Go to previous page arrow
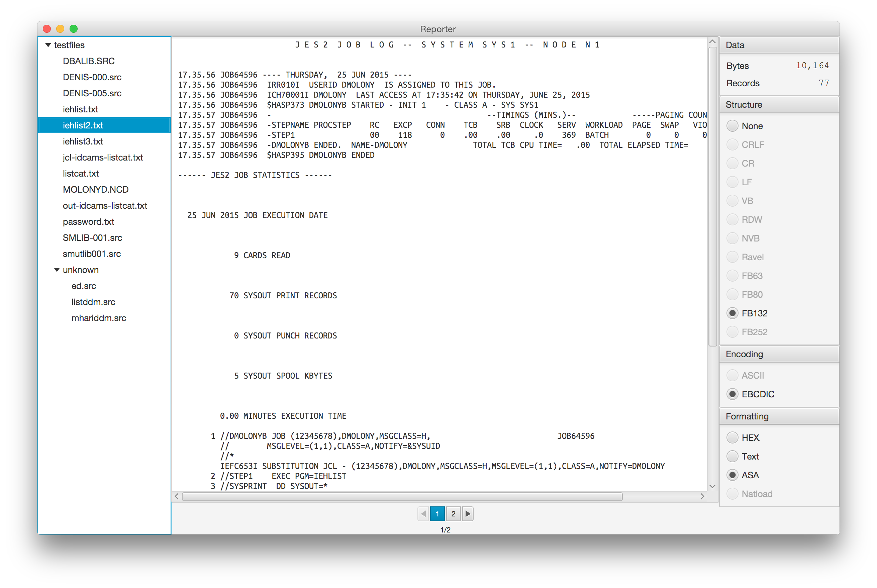The image size is (877, 588). coord(423,514)
